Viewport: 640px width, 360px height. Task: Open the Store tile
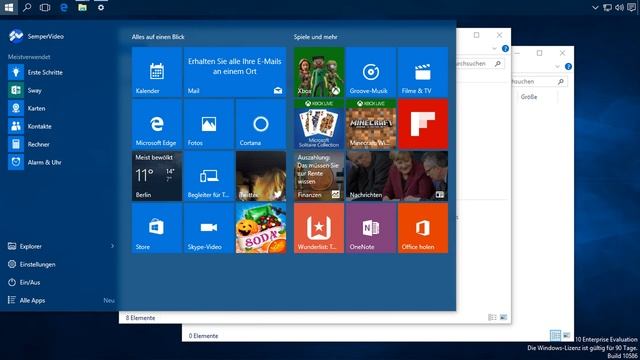157,228
